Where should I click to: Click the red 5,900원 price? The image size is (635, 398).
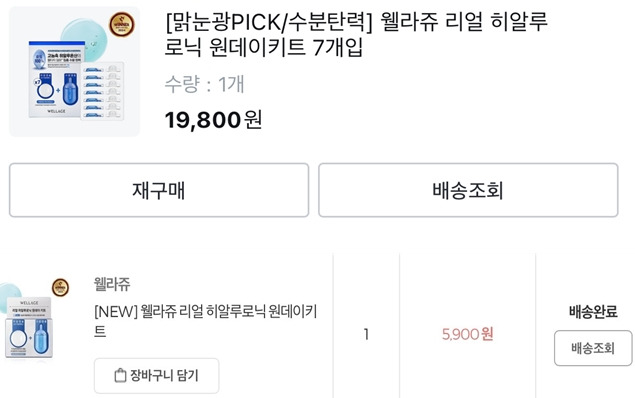click(467, 334)
